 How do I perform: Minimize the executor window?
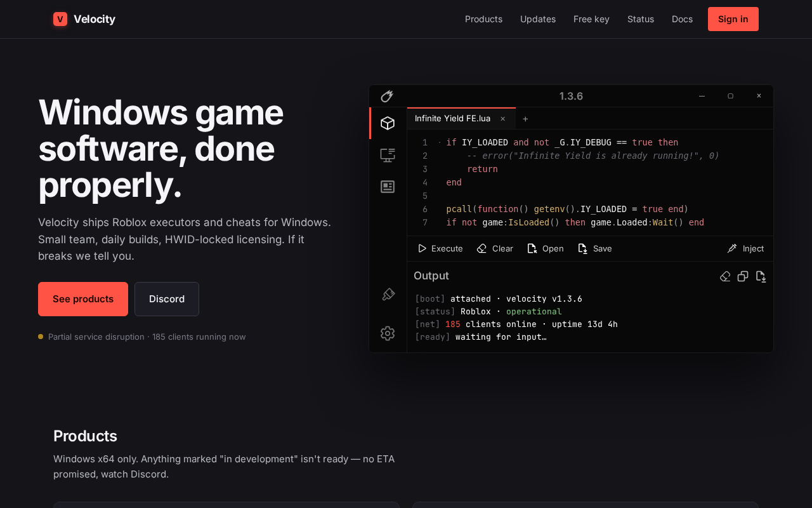702,96
